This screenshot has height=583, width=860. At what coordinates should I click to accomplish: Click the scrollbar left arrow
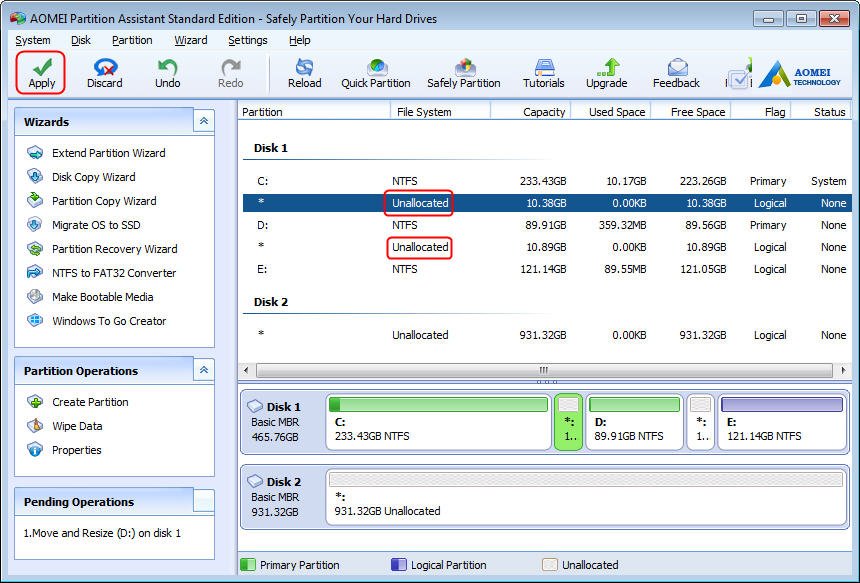coord(246,370)
